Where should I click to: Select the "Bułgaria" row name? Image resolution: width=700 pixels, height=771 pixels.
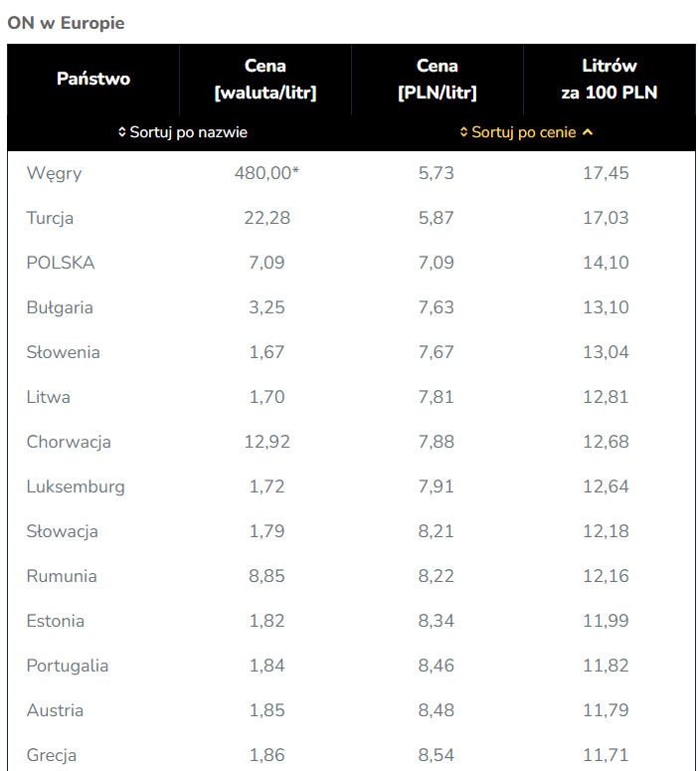60,307
